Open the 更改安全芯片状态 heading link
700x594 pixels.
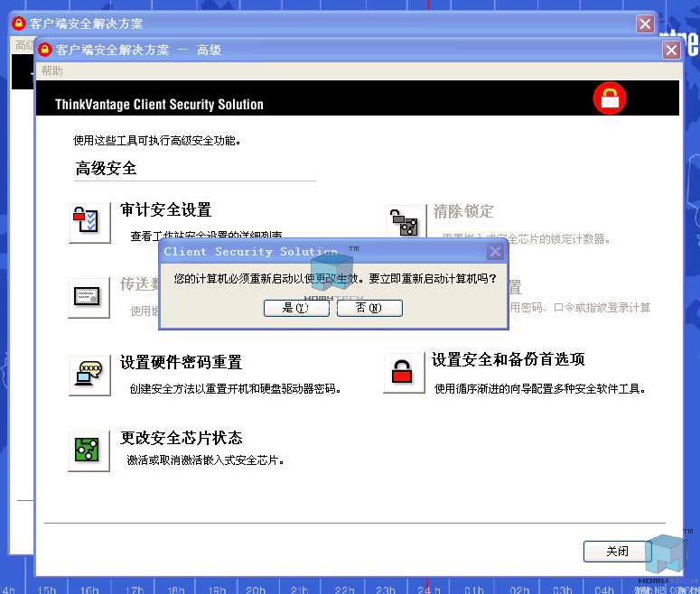181,437
